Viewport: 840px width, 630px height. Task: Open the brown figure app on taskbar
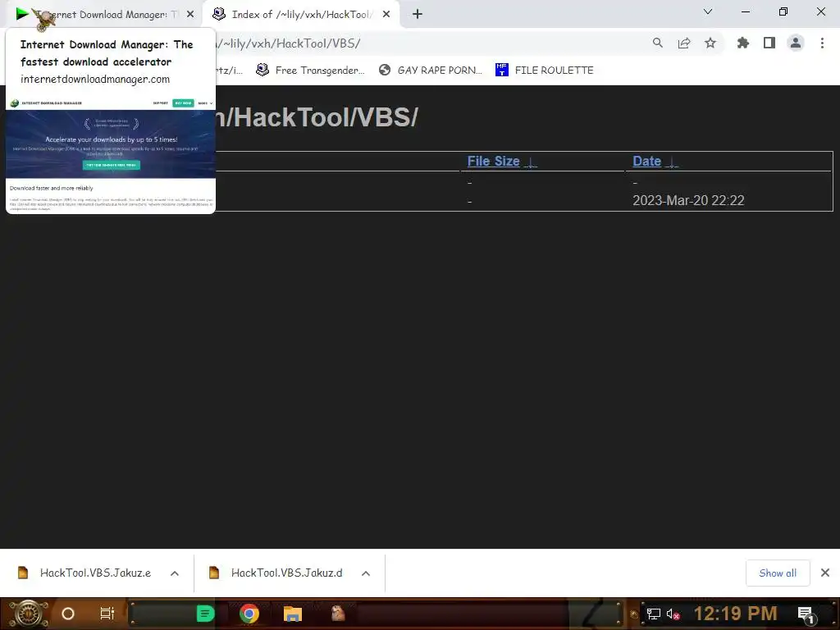pos(338,614)
